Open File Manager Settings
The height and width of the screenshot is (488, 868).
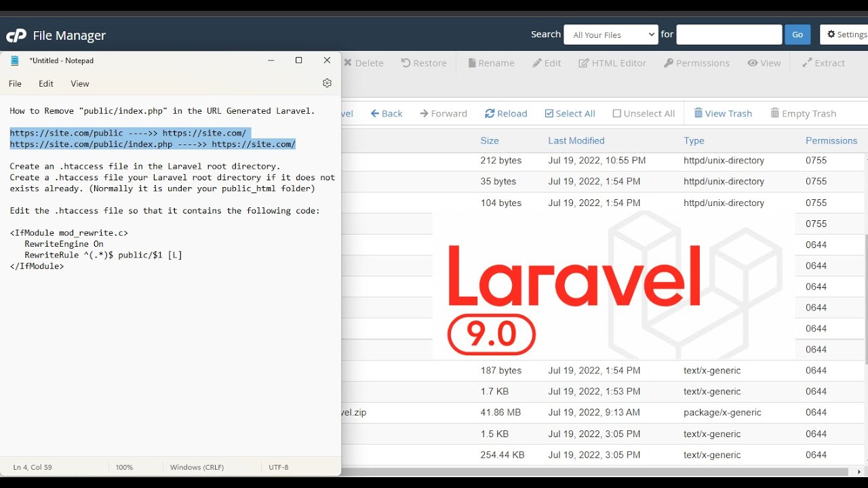[x=845, y=35]
